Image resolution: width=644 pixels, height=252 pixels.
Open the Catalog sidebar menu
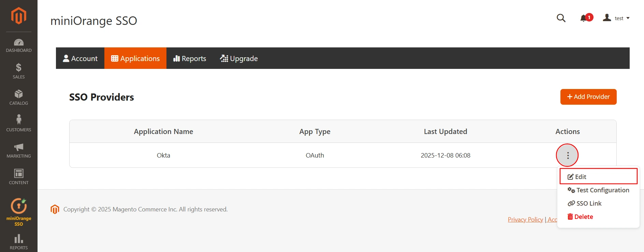click(19, 98)
